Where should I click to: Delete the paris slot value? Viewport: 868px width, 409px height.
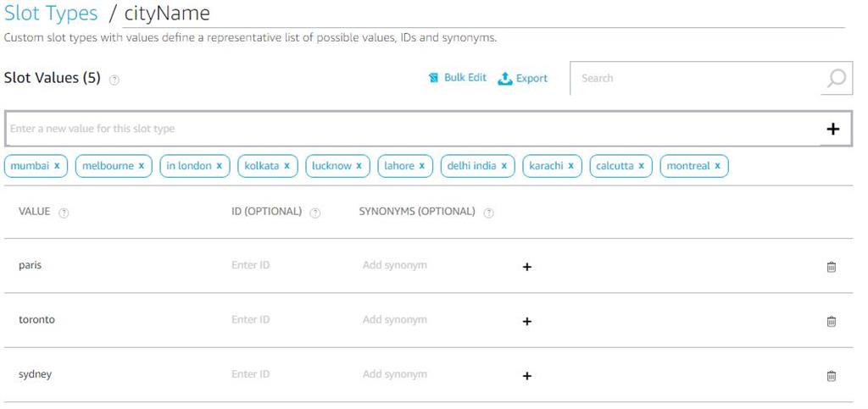click(831, 267)
